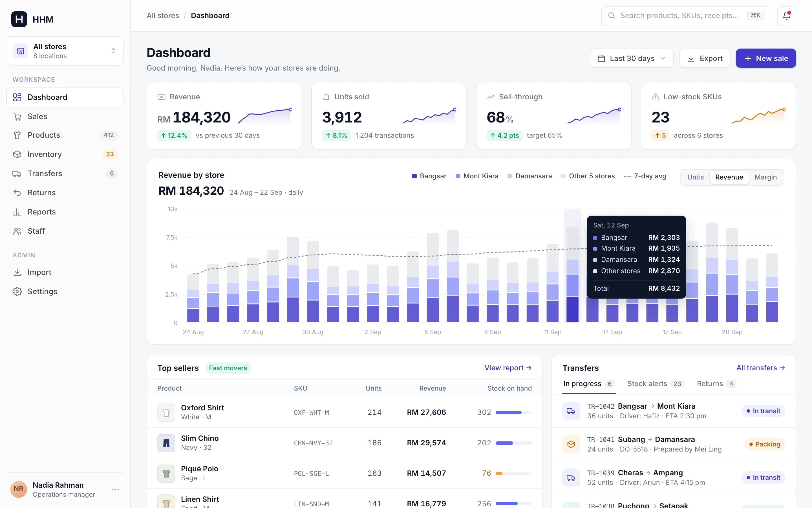This screenshot has width=812, height=508.
Task: Open the All transfers link
Action: (x=761, y=368)
